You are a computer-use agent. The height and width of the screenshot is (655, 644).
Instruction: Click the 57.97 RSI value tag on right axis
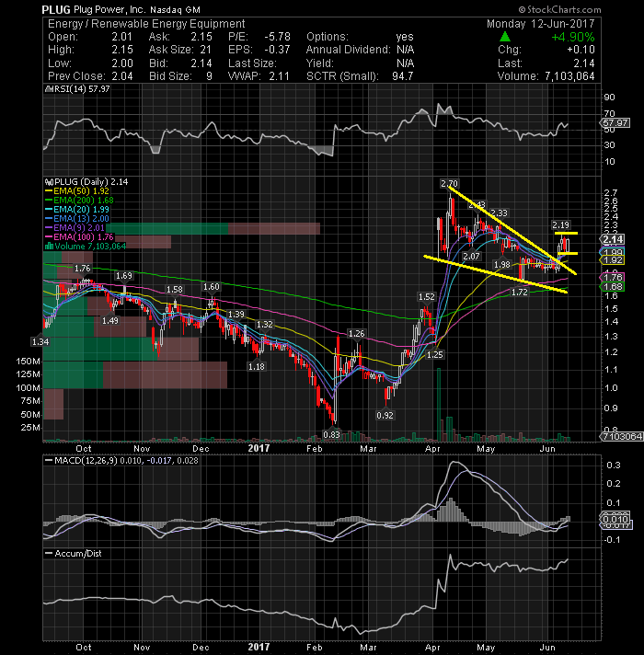pos(615,123)
